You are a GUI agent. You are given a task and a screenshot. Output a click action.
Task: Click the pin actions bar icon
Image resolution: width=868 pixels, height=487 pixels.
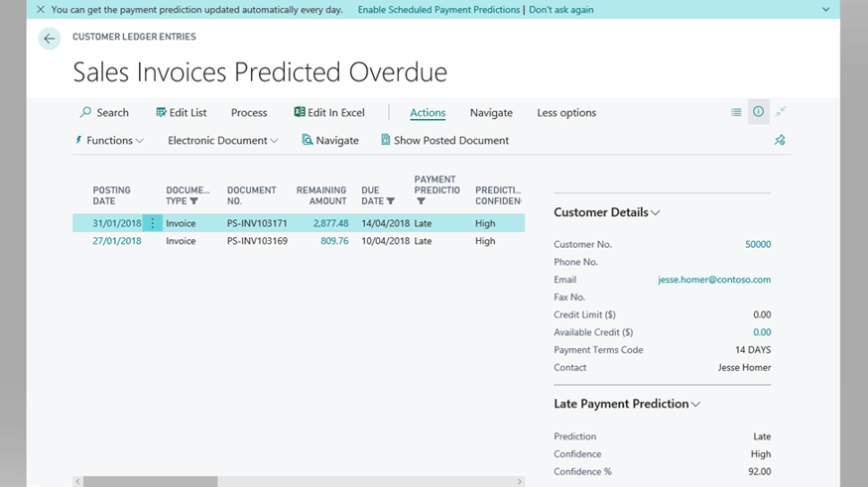[x=780, y=141]
